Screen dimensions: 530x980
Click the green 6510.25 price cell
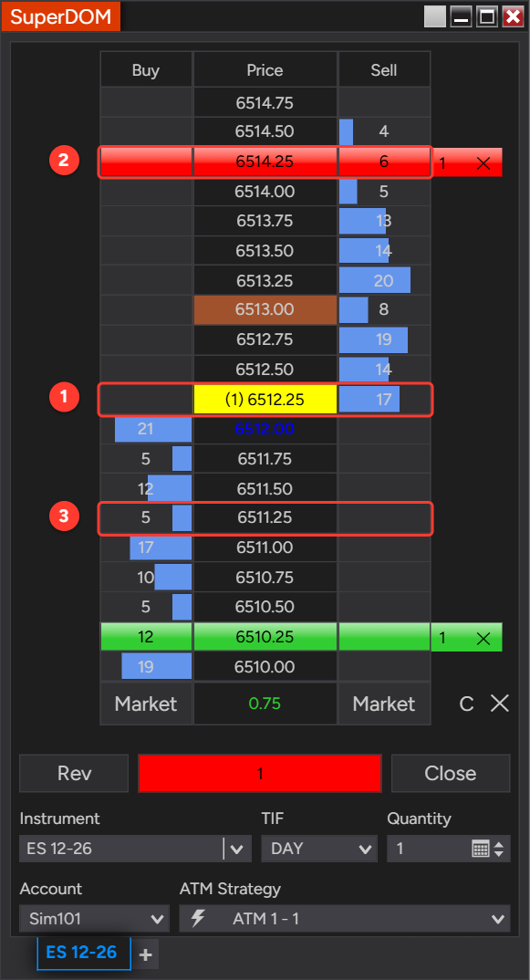[265, 637]
